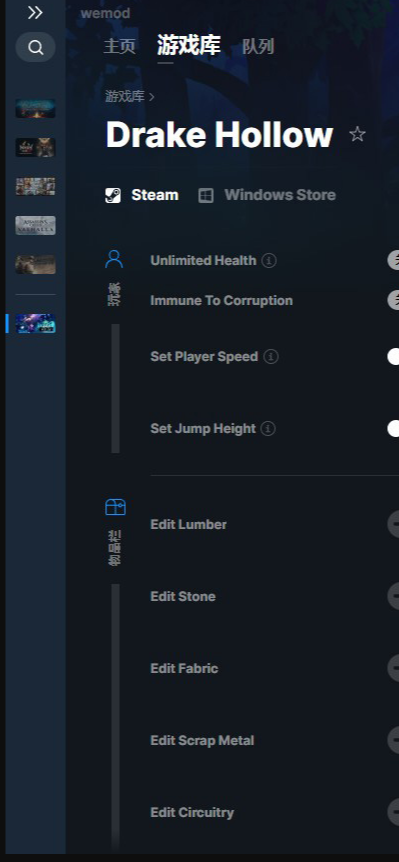Open the 主页 home tab

119,46
